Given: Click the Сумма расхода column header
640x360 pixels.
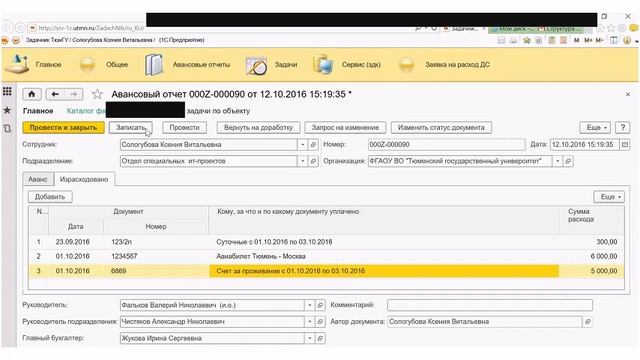Looking at the screenshot, I should click(592, 220).
